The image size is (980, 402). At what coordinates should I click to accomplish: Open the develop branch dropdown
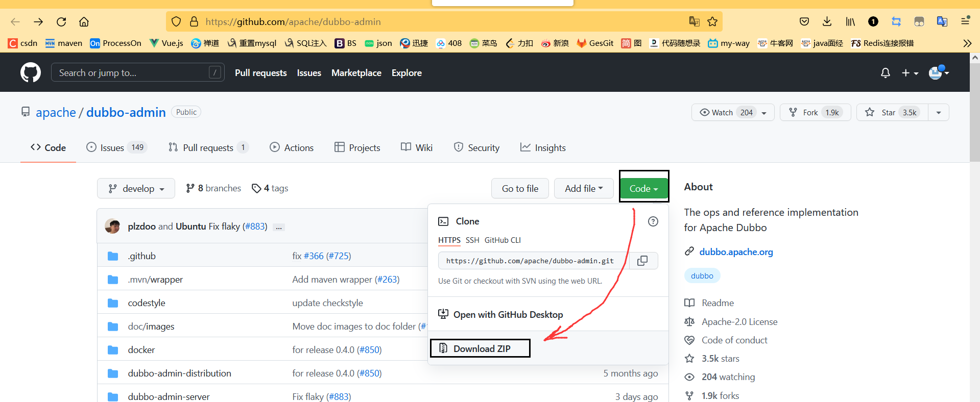click(x=136, y=188)
